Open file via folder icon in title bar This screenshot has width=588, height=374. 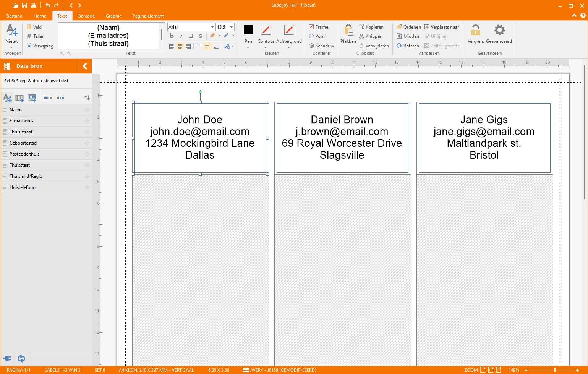pos(15,5)
